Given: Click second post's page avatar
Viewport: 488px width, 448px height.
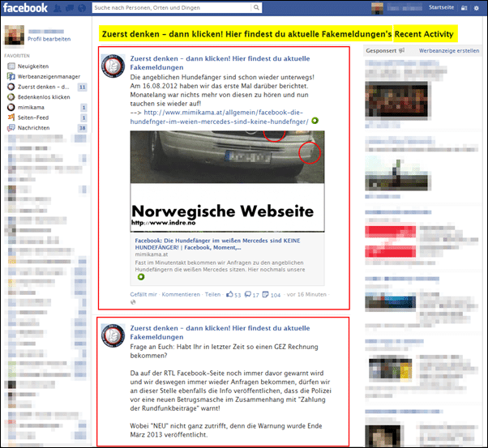Looking at the screenshot, I should coord(113,335).
